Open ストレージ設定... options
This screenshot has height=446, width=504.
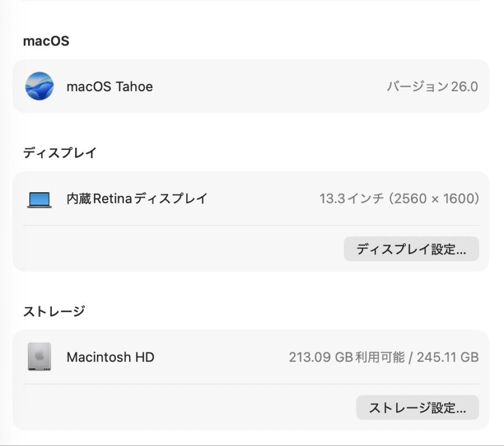pos(417,407)
